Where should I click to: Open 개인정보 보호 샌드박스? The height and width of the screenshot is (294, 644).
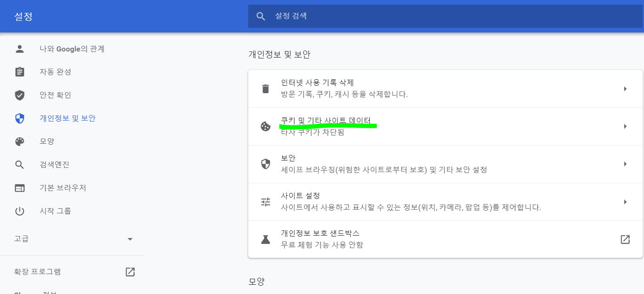coord(445,239)
